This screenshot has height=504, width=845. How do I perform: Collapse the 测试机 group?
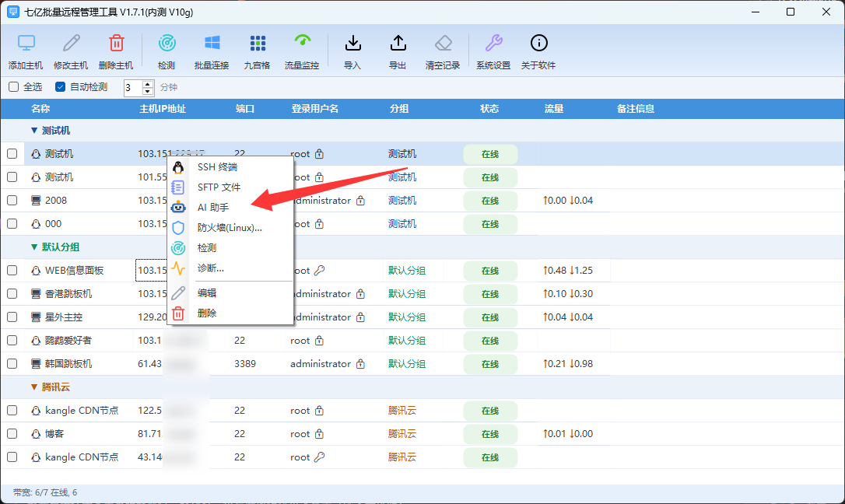click(x=34, y=131)
